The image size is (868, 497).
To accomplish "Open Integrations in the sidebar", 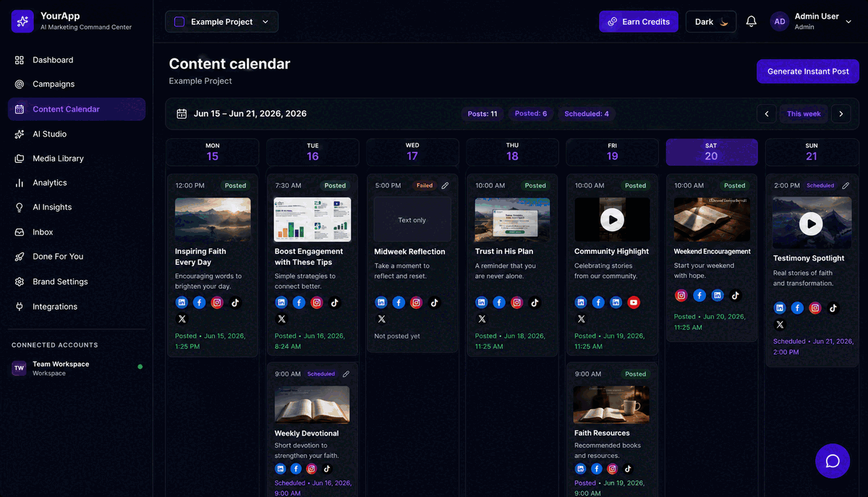I will (77, 307).
